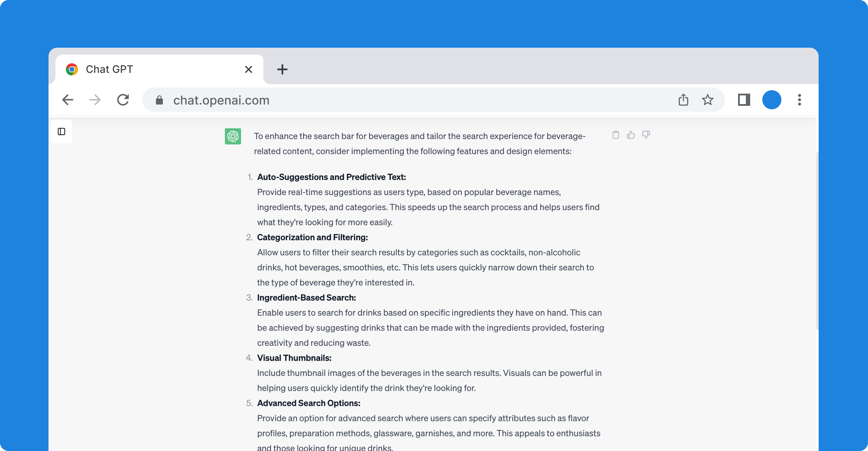The image size is (868, 451).
Task: Click the browser back arrow
Action: [68, 100]
